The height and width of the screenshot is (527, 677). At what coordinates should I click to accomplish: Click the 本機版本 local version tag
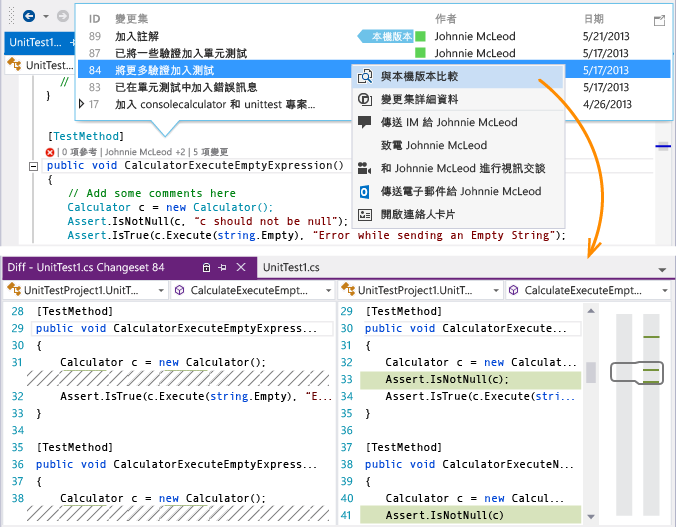[x=386, y=36]
